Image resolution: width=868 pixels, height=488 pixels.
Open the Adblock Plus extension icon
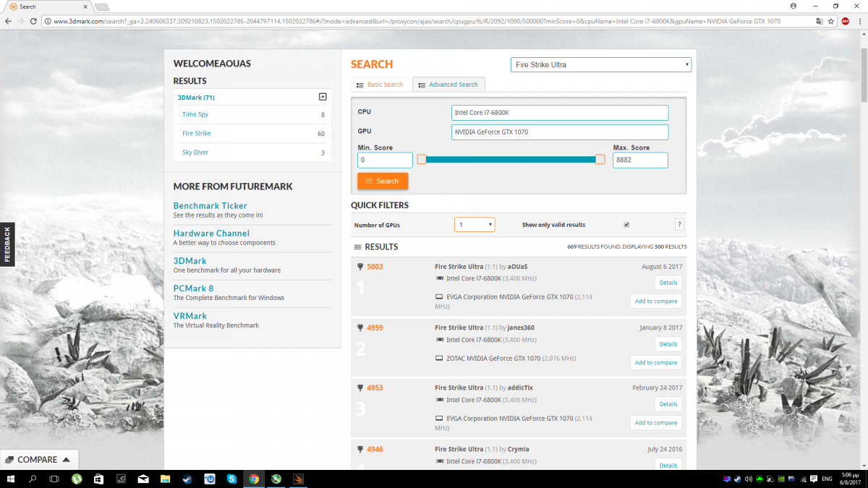point(845,21)
